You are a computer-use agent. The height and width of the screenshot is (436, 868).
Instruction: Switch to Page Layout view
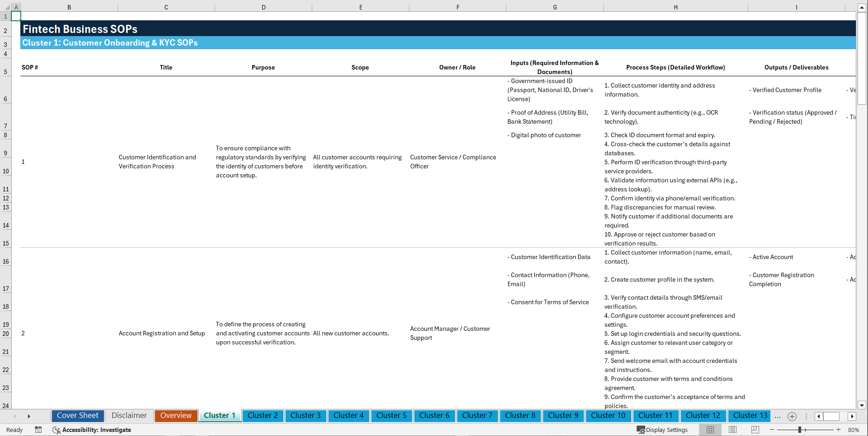[x=732, y=430]
